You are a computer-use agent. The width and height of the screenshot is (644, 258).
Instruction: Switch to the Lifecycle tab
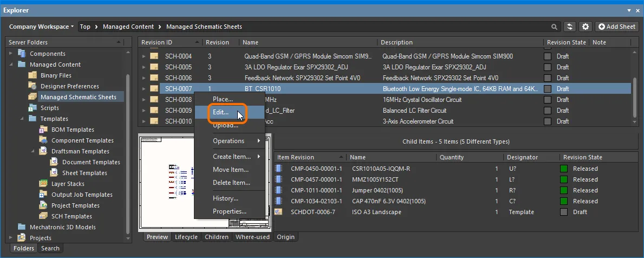186,237
